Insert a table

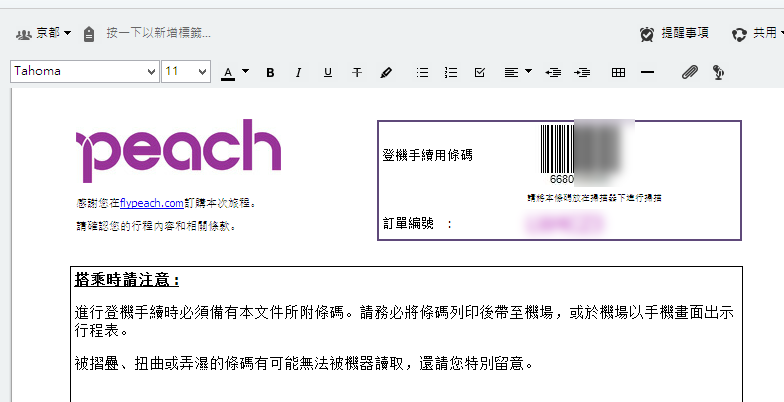point(618,73)
